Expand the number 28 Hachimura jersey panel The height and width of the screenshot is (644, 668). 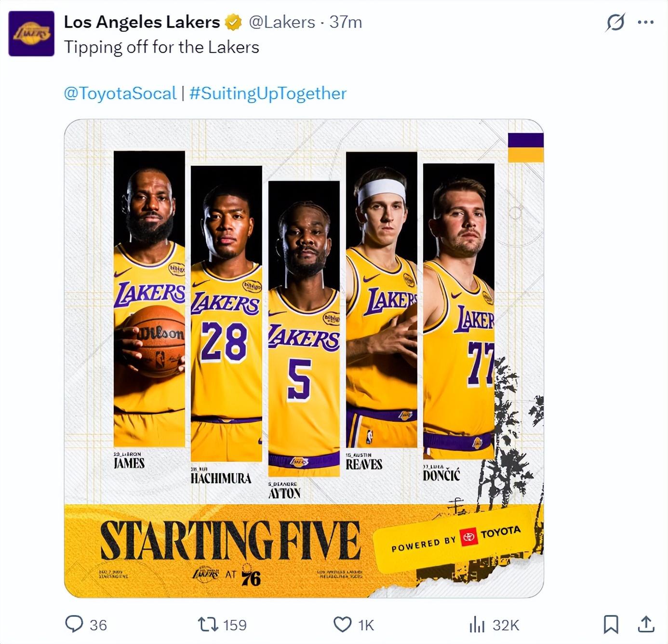pyautogui.click(x=227, y=313)
